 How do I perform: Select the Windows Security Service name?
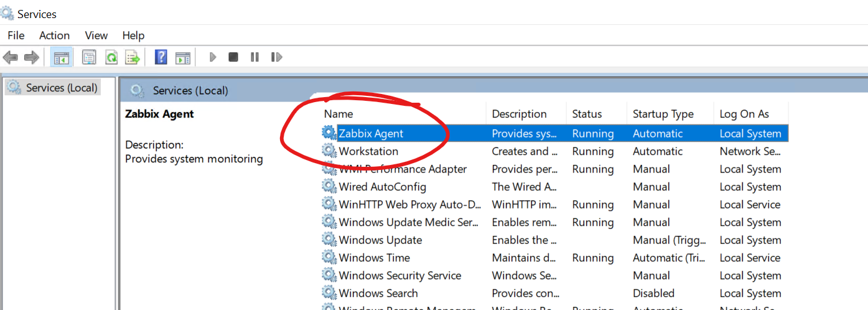(x=400, y=275)
